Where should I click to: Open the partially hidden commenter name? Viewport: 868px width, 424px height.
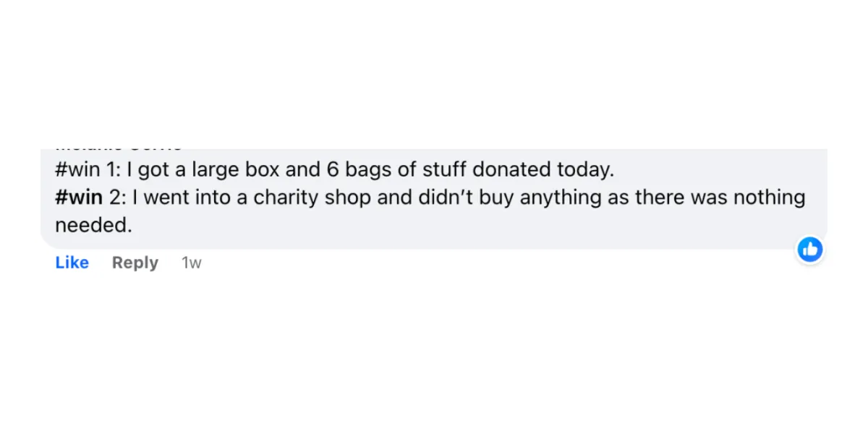pyautogui.click(x=119, y=148)
